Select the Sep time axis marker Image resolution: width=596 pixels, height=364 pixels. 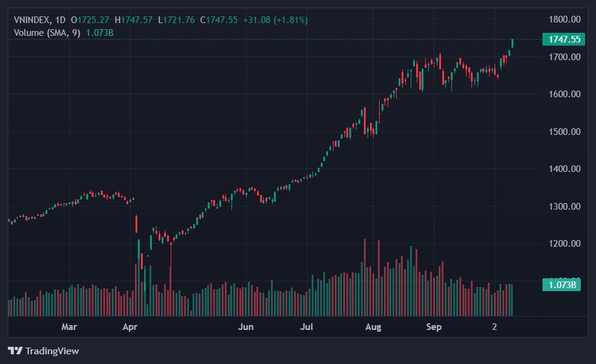click(x=433, y=327)
